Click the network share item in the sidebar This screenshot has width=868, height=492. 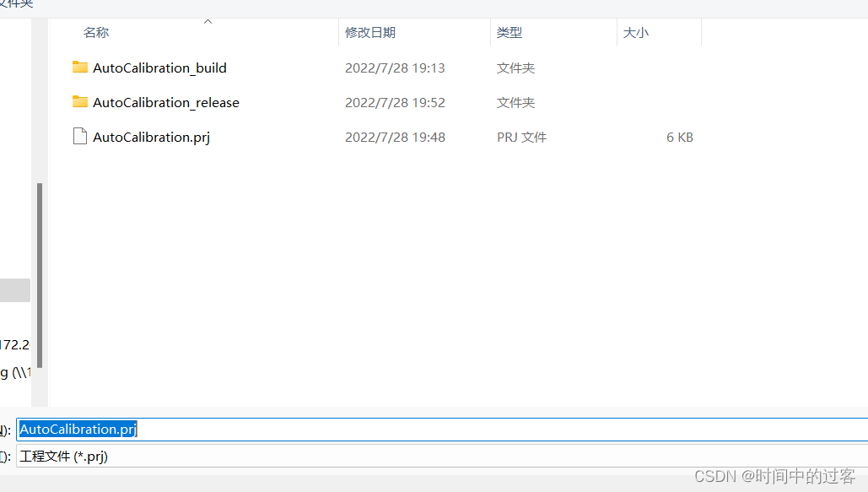click(14, 372)
